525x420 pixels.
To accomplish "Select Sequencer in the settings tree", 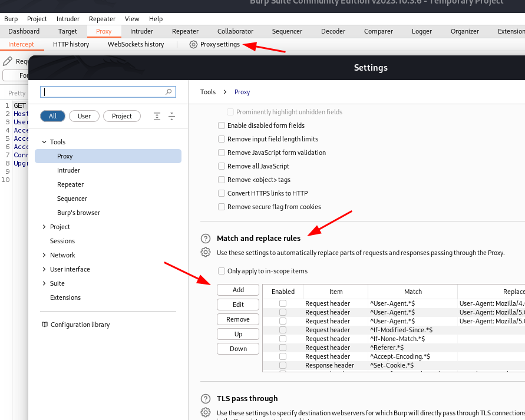I will 72,199.
